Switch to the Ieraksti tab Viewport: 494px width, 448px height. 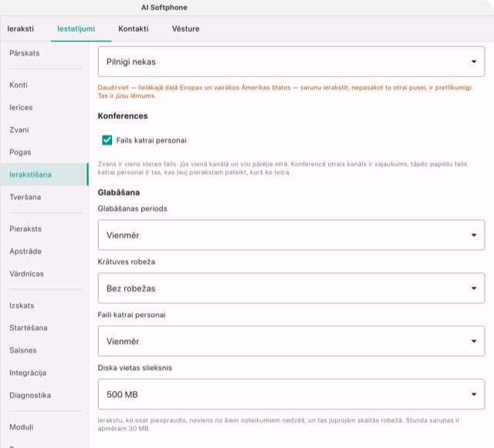click(21, 29)
